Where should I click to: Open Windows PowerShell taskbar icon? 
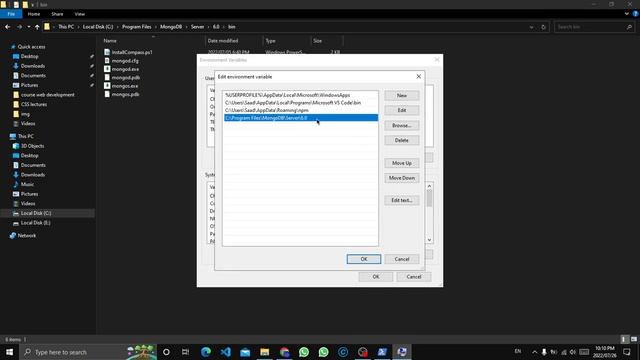[382, 352]
